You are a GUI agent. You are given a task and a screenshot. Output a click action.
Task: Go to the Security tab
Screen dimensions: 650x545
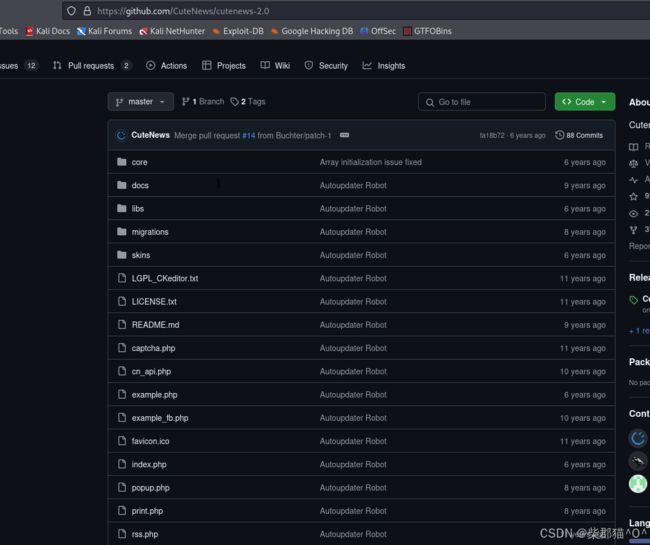click(326, 65)
